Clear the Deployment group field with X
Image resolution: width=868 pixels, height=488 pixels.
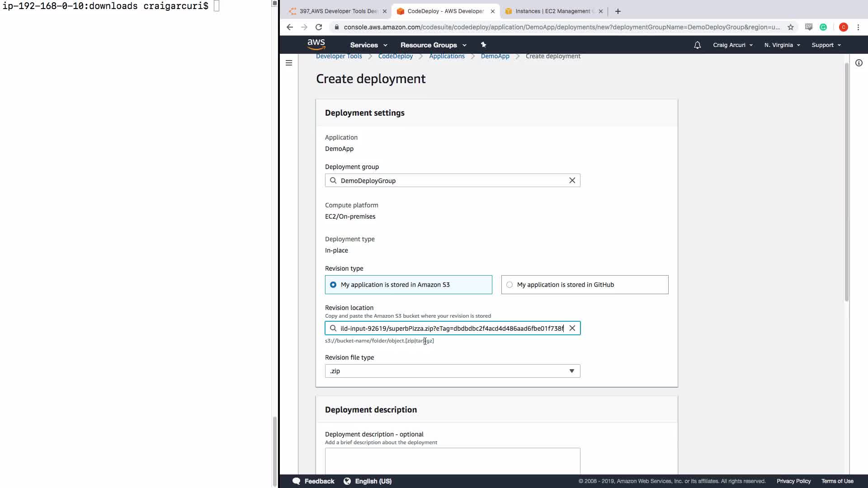click(x=572, y=180)
